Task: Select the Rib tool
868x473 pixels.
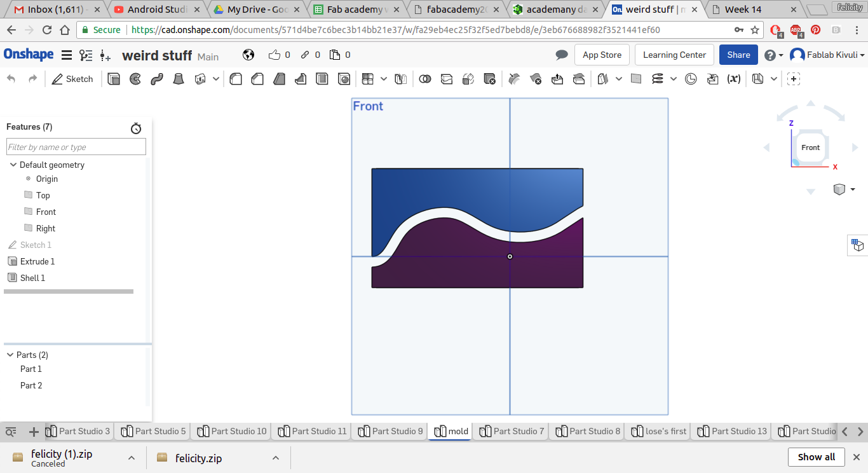Action: click(x=301, y=79)
